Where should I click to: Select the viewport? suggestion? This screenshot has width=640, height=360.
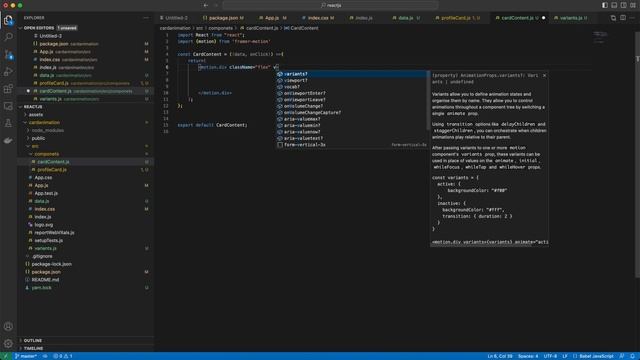click(352, 80)
